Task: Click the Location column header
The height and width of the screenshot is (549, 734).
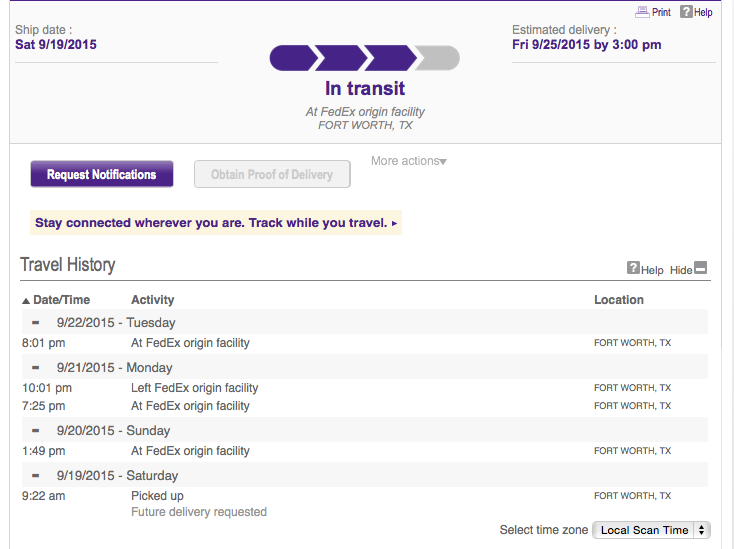Action: point(618,300)
